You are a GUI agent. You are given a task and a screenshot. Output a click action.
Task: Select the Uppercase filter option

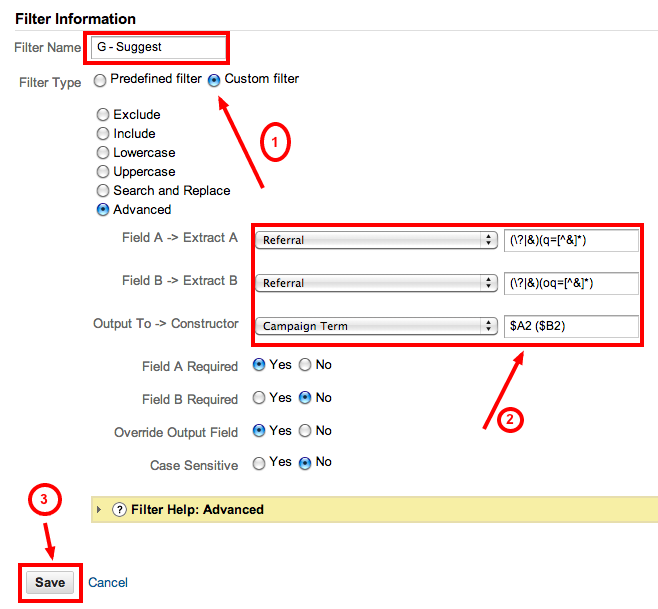pyautogui.click(x=103, y=172)
